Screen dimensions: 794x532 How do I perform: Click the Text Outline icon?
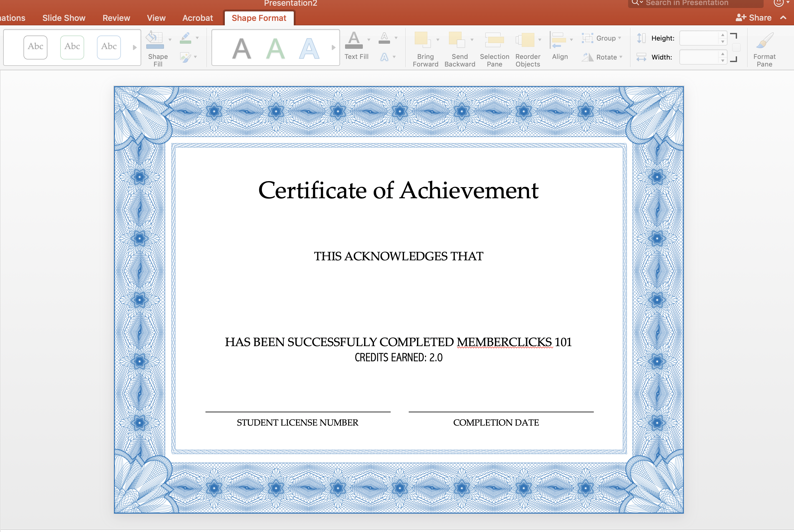[x=384, y=38]
